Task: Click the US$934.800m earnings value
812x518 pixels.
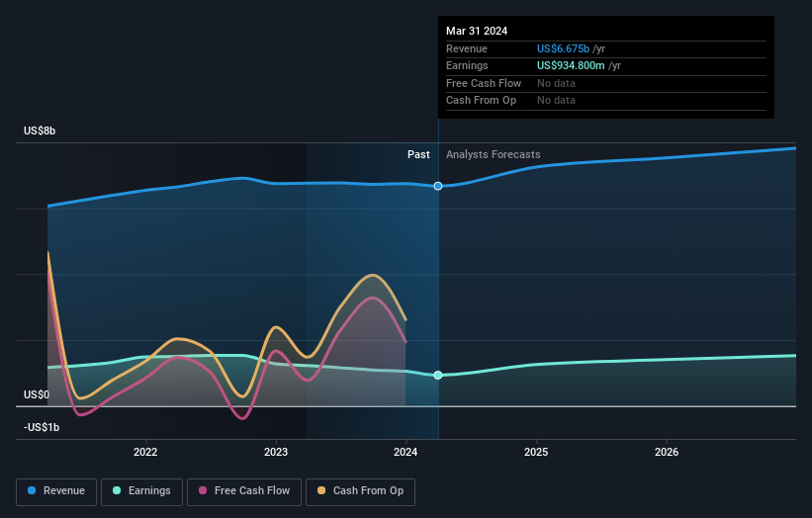Action: 571,65
